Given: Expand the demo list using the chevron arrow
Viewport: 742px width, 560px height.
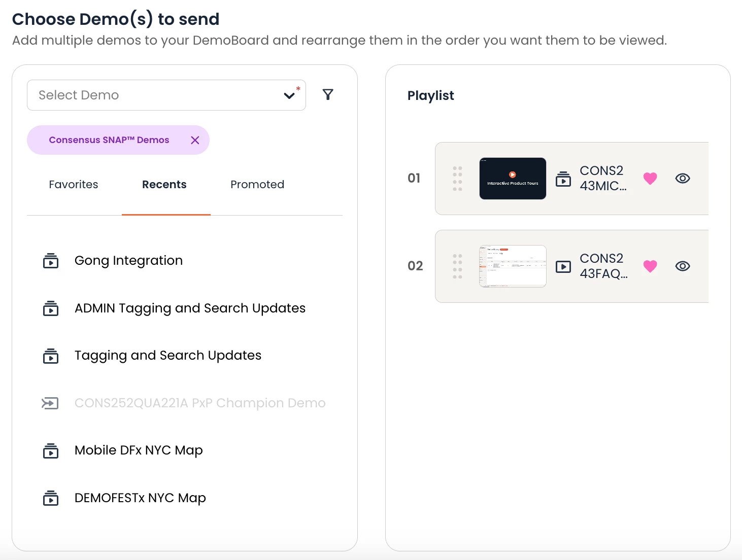Looking at the screenshot, I should [289, 95].
